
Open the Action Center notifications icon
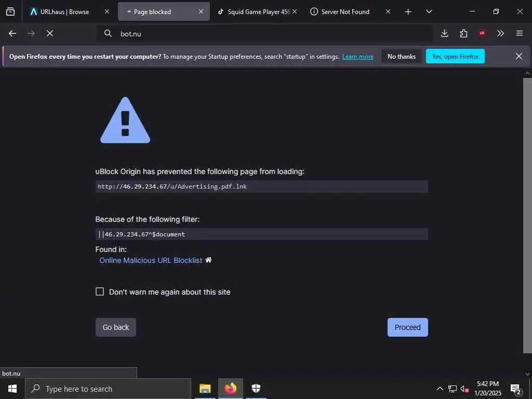point(516,389)
